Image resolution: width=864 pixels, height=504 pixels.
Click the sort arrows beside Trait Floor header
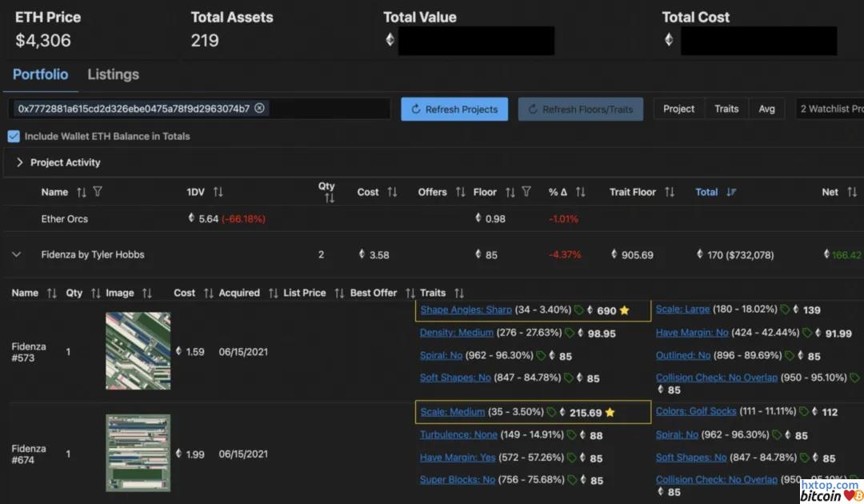coord(670,192)
